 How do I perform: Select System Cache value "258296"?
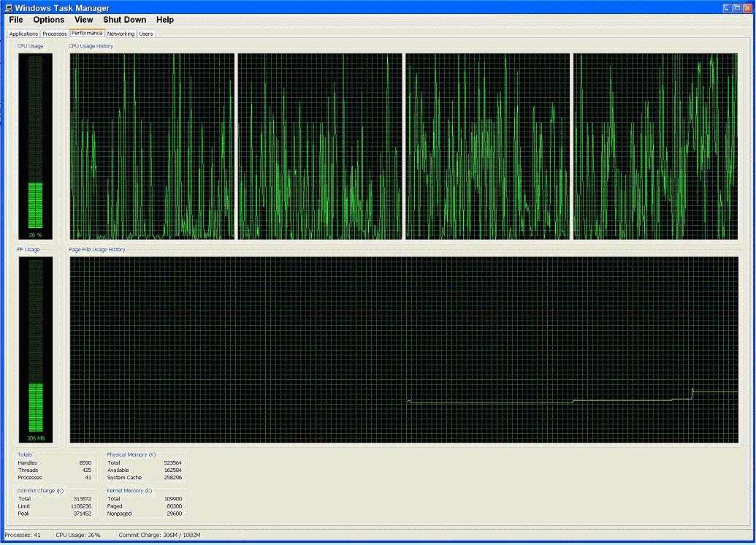pos(172,478)
